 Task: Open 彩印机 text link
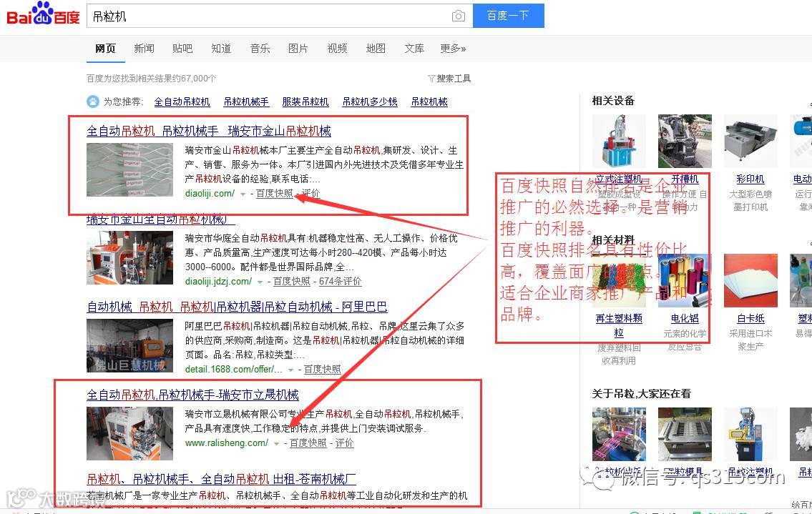pos(750,179)
